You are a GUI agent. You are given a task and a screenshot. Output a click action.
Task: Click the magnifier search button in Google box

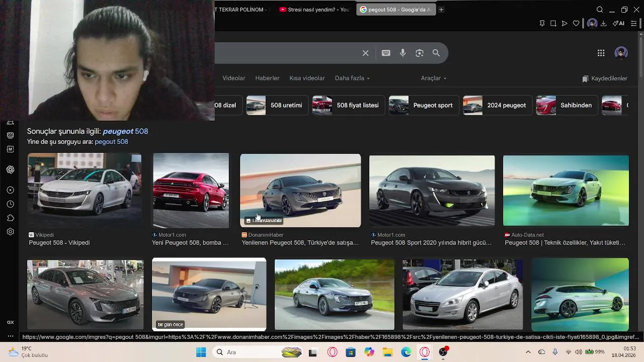click(x=436, y=53)
